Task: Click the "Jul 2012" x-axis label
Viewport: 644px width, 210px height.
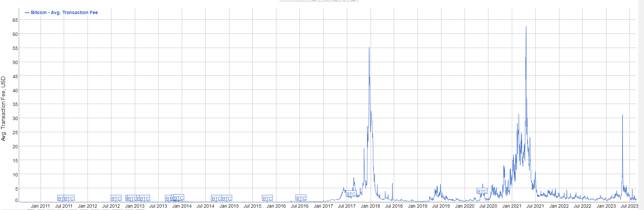Action: (111, 206)
